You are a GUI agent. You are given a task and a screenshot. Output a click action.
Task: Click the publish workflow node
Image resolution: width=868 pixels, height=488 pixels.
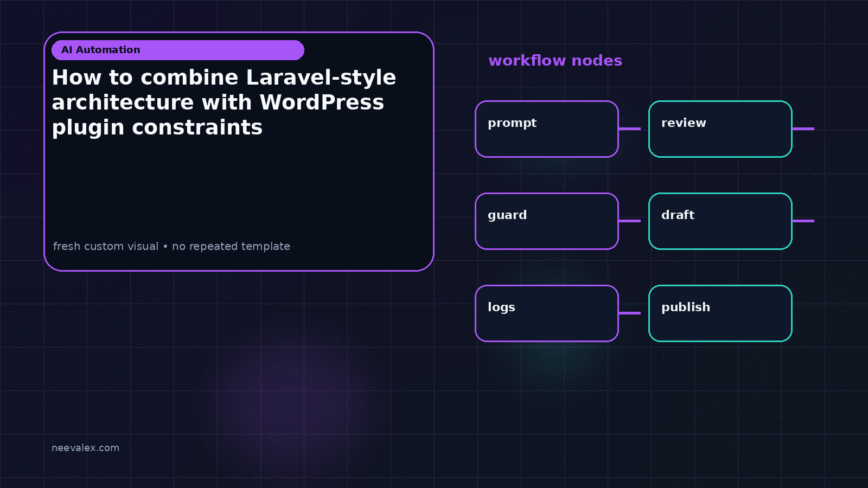[720, 313]
